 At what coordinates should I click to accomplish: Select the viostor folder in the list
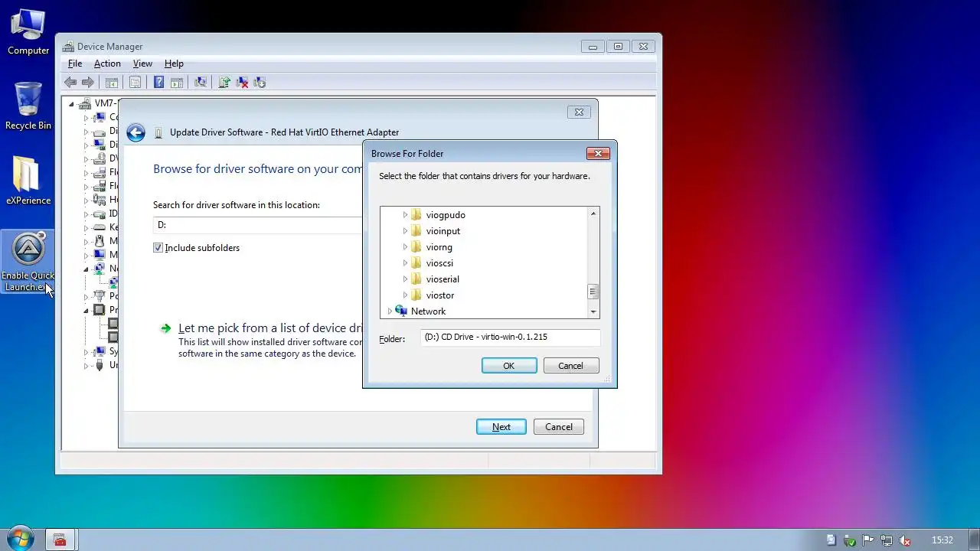(440, 295)
